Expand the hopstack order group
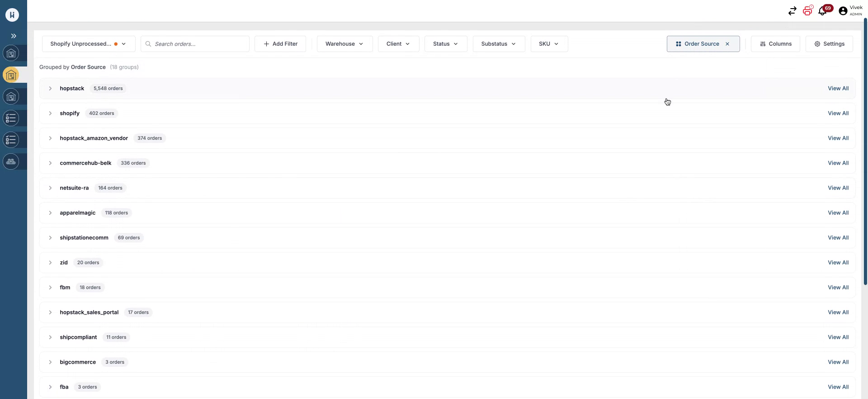The image size is (868, 399). (50, 89)
